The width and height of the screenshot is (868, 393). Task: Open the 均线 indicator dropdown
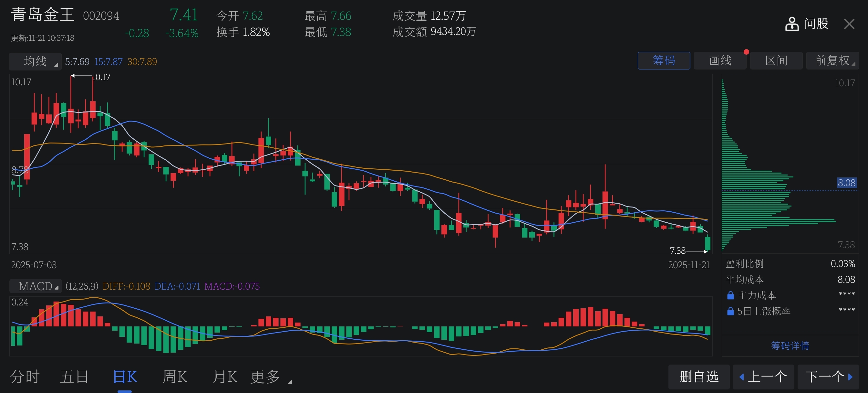point(36,61)
